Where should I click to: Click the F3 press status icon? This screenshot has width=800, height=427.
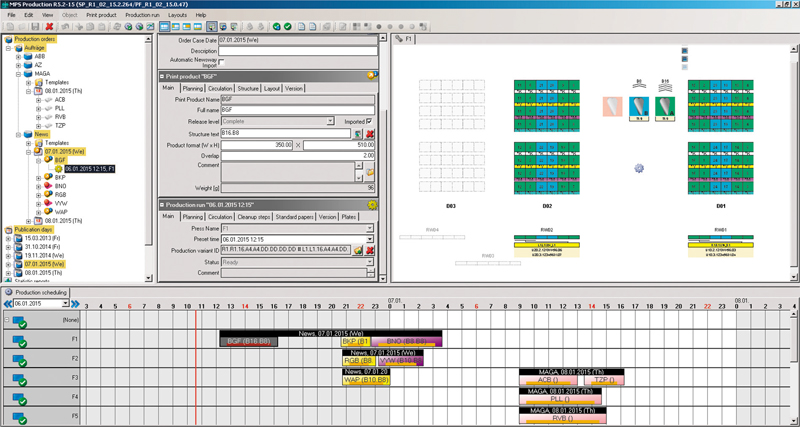(20, 380)
